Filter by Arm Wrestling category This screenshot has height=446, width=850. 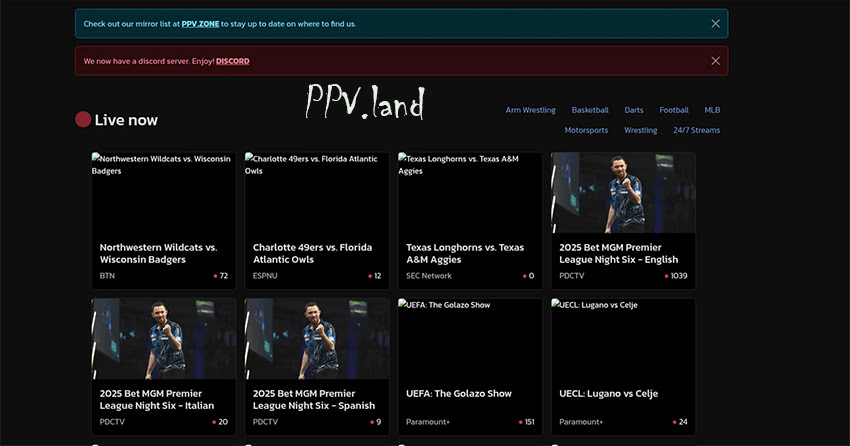(x=530, y=110)
